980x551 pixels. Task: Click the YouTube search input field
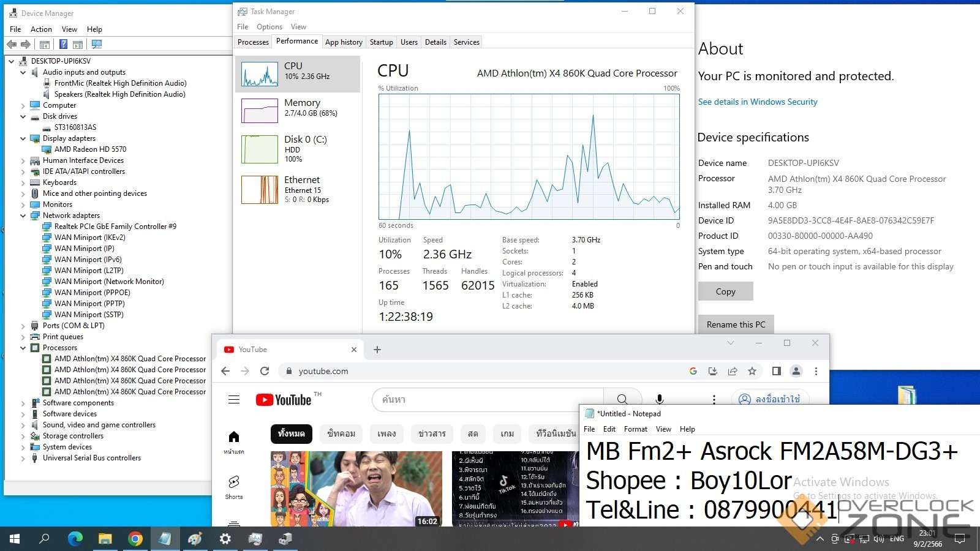tap(487, 400)
